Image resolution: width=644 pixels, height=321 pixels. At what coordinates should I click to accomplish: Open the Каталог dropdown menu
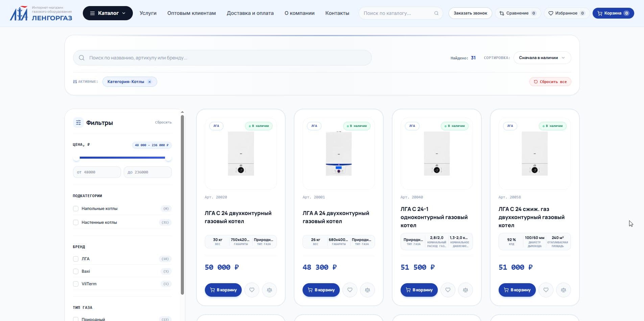coord(108,13)
